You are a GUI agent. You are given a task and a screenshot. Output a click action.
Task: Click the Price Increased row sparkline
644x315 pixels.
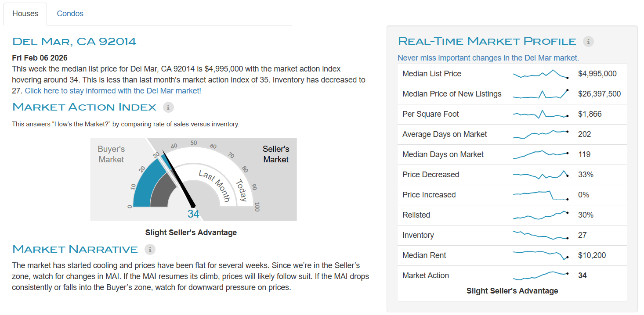coord(540,195)
